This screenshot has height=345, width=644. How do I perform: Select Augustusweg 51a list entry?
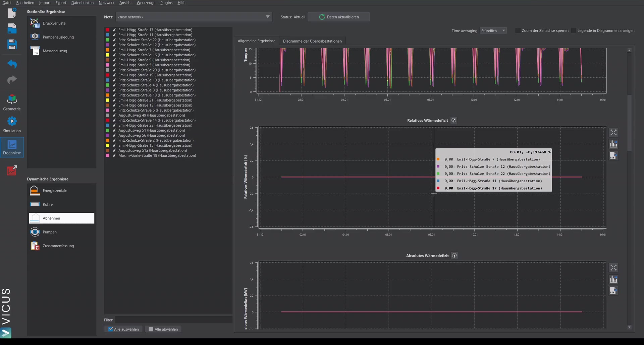point(153,150)
